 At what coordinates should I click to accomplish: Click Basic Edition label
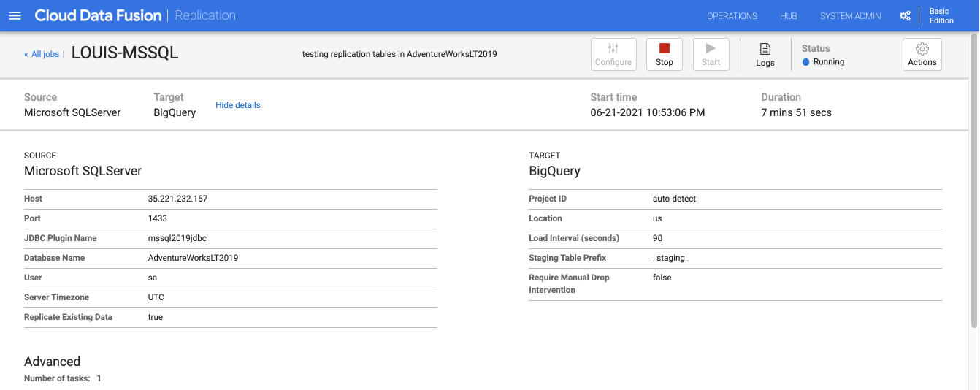click(941, 16)
